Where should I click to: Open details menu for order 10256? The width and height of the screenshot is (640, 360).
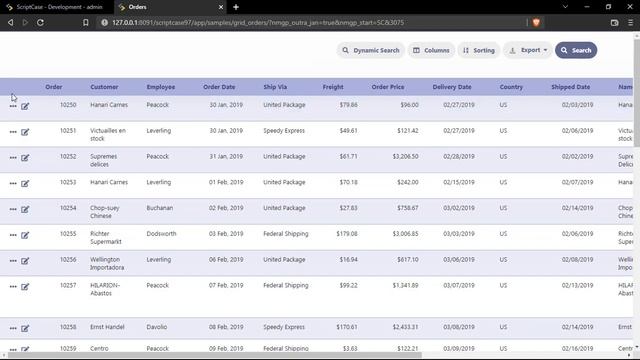[13, 261]
